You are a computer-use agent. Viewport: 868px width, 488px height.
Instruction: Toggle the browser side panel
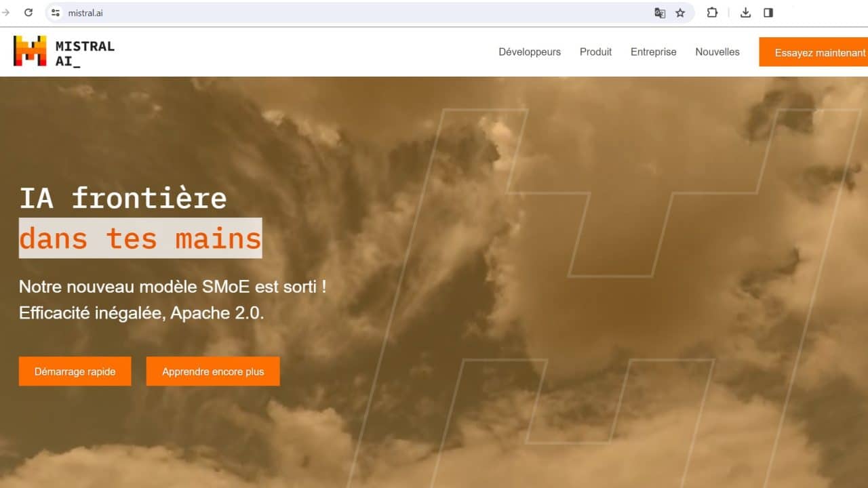pos(768,13)
